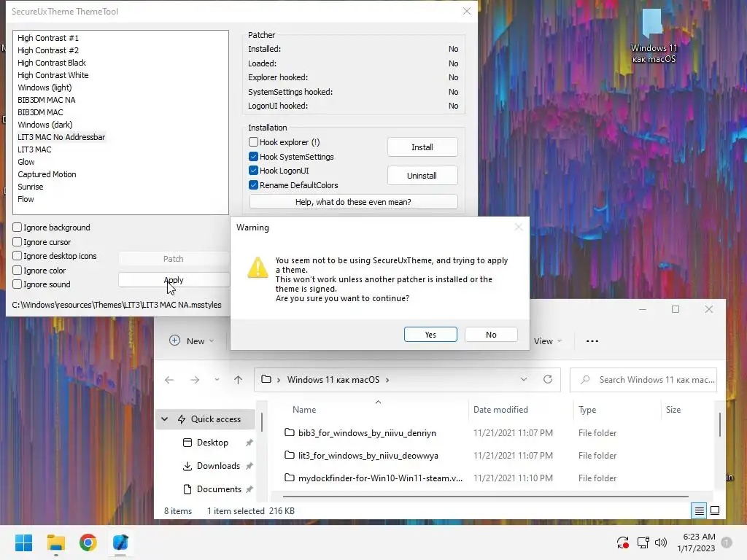Enable Ignore desktop icons checkbox
The image size is (747, 560).
click(x=18, y=256)
